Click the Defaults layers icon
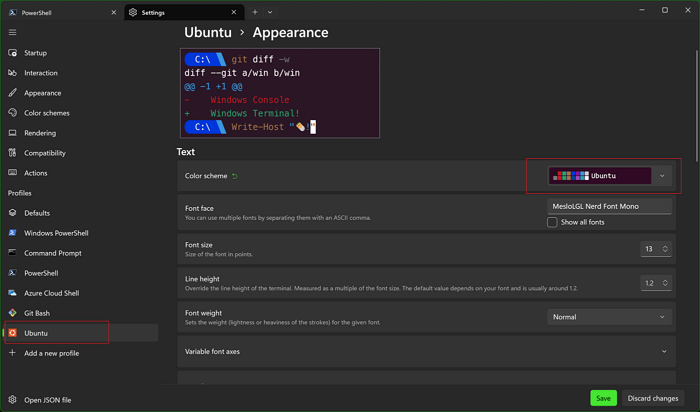The height and width of the screenshot is (412, 700). point(12,213)
